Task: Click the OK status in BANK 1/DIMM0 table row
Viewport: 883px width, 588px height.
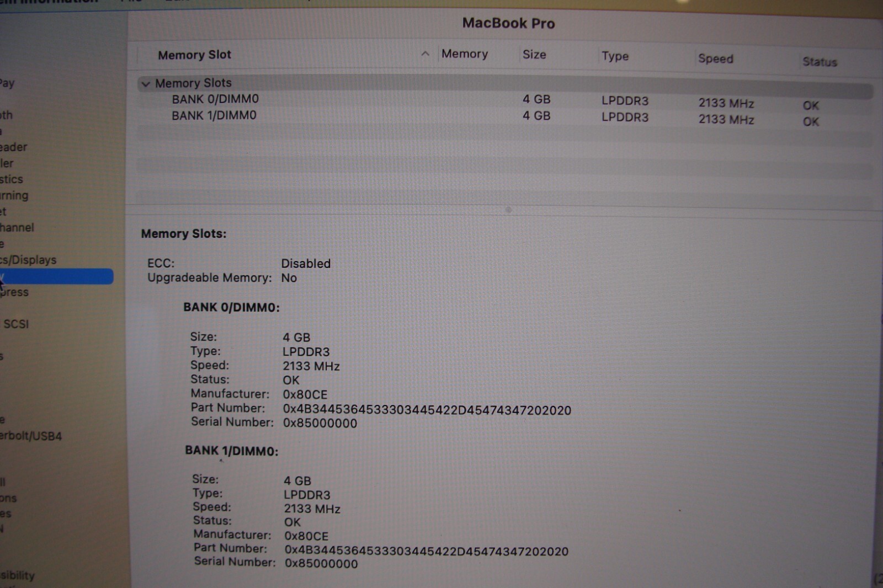Action: (811, 121)
